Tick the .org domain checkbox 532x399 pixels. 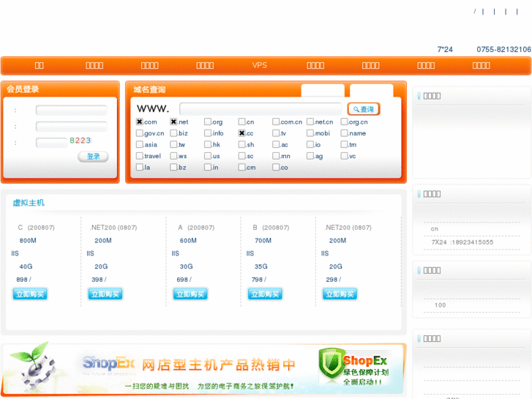click(x=208, y=122)
